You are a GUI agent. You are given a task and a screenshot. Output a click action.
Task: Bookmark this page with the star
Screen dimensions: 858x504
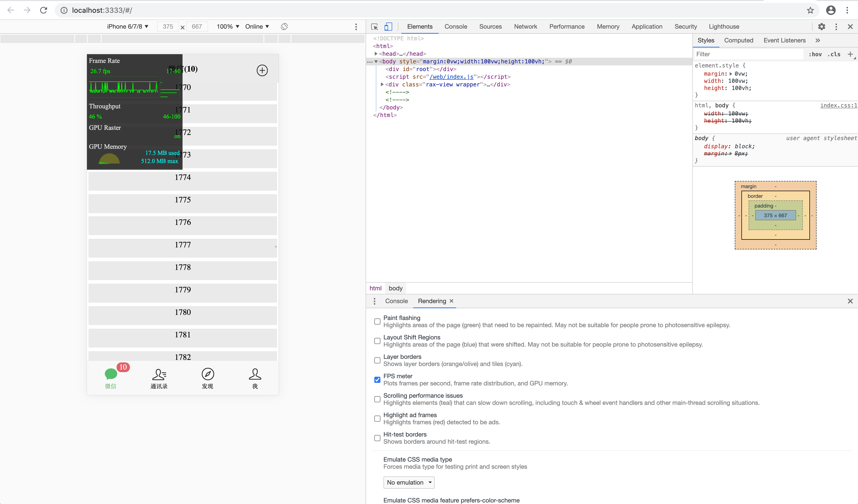coord(810,10)
